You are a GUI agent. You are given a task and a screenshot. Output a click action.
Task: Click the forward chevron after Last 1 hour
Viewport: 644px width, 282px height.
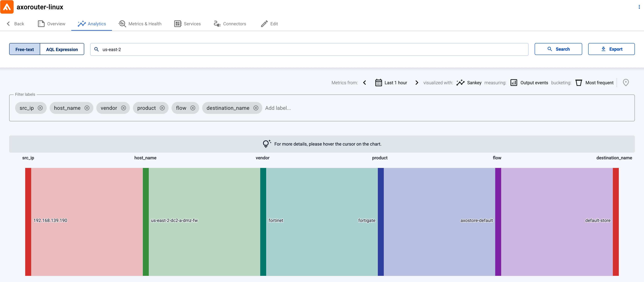416,82
